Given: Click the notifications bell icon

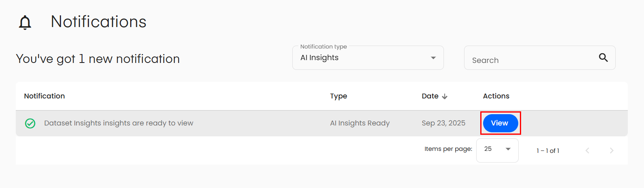Looking at the screenshot, I should pyautogui.click(x=25, y=23).
